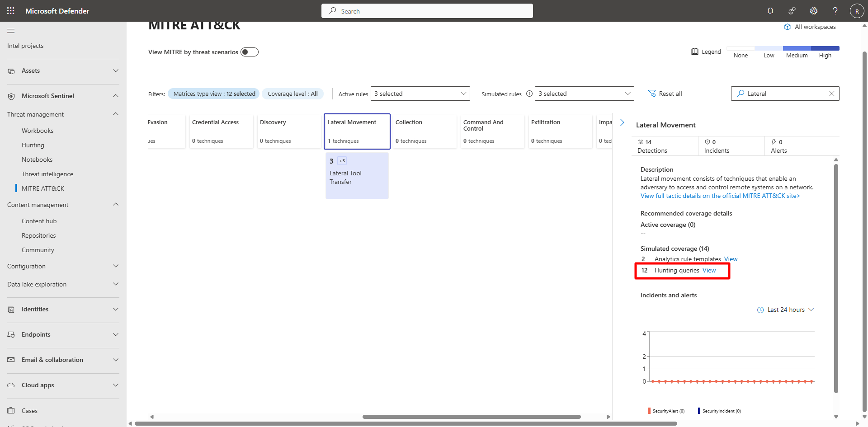The height and width of the screenshot is (427, 868).
Task: Open the help question mark icon
Action: [835, 11]
